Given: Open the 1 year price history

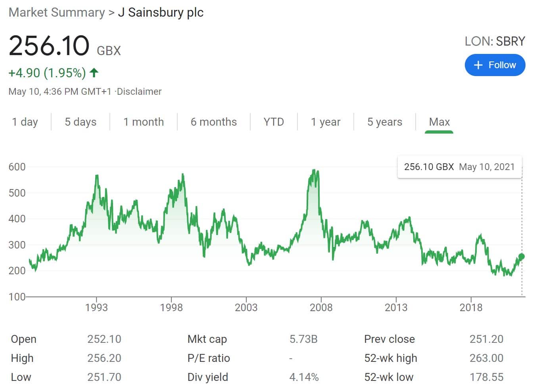Looking at the screenshot, I should point(326,122).
